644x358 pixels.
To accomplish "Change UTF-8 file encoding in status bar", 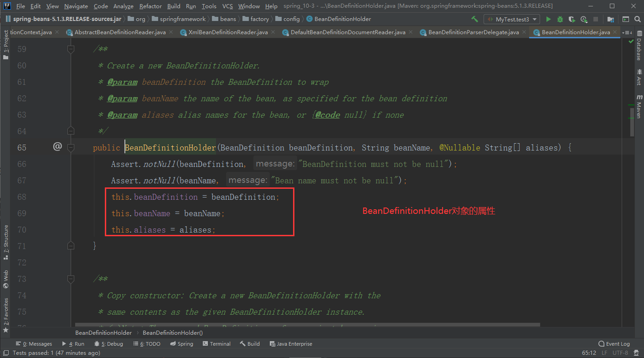I will (x=620, y=353).
